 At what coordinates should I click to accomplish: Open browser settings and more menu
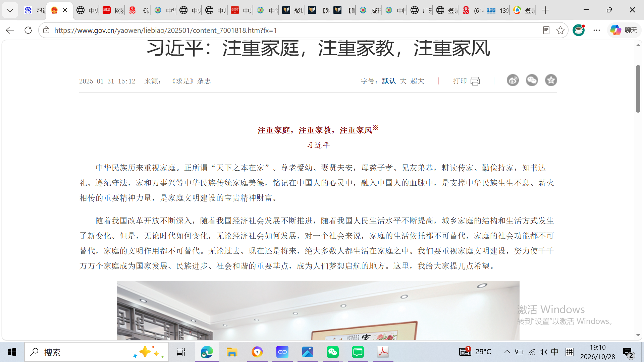point(596,30)
